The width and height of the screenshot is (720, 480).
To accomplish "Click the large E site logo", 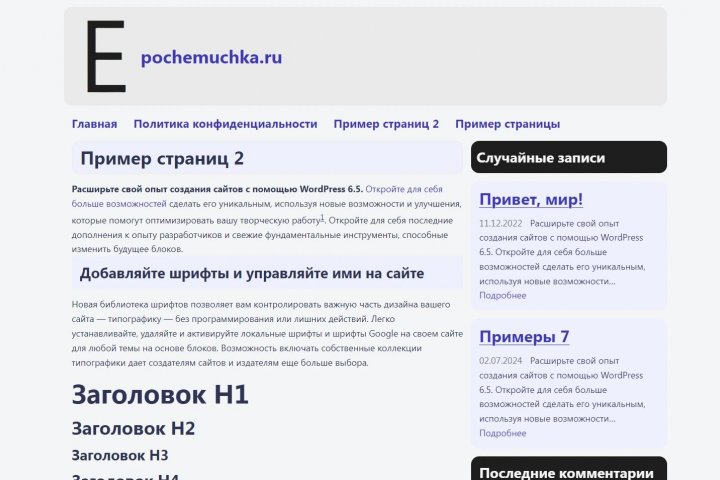I will pyautogui.click(x=106, y=56).
